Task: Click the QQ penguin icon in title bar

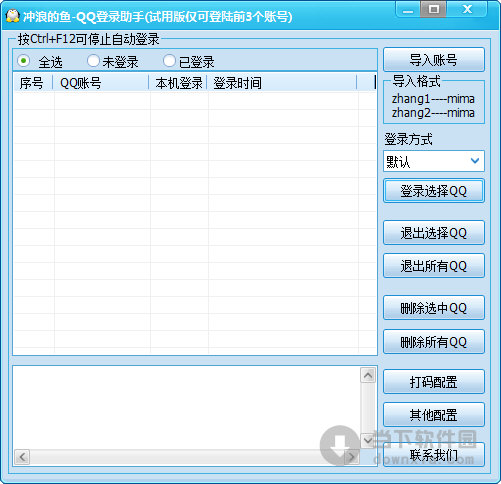Action: coord(13,16)
